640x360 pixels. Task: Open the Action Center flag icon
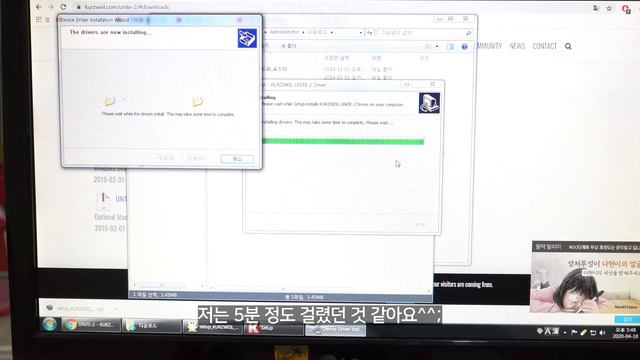(x=574, y=332)
